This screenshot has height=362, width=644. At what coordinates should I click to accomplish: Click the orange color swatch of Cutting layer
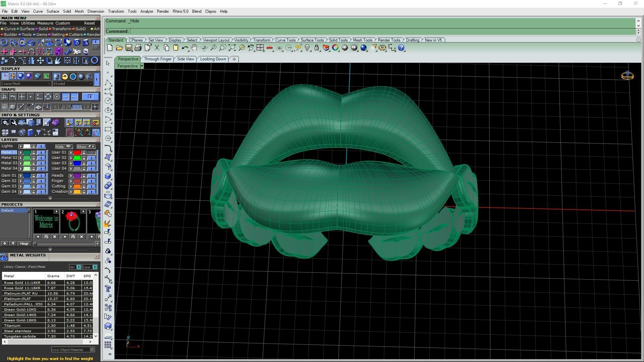[x=77, y=186]
